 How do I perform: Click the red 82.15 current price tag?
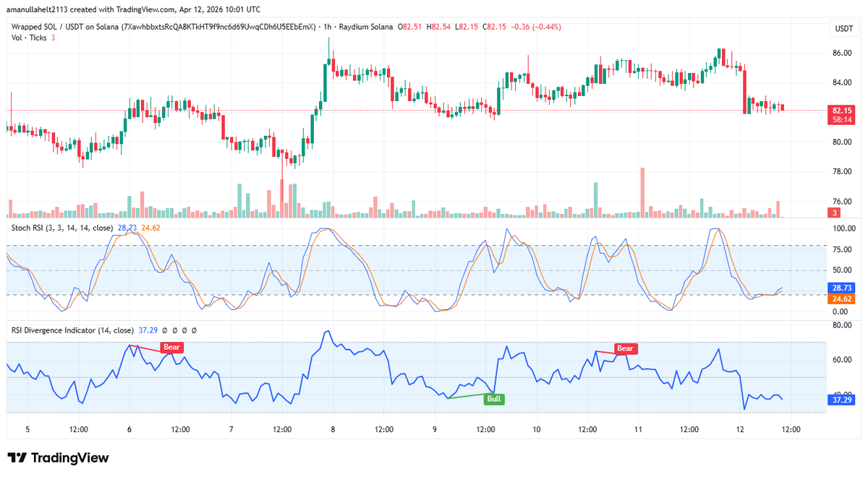(841, 110)
